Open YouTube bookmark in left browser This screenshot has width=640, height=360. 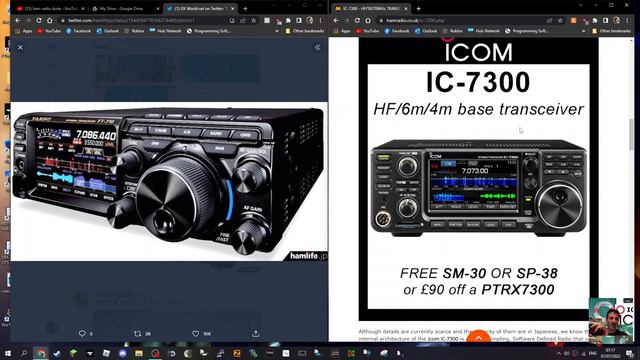(x=49, y=31)
